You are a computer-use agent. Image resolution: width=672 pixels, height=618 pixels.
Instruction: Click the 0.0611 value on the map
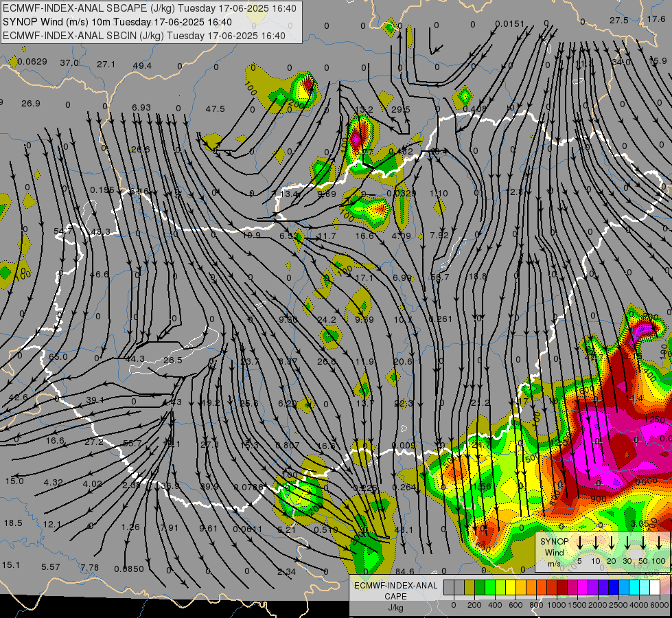coord(247,529)
